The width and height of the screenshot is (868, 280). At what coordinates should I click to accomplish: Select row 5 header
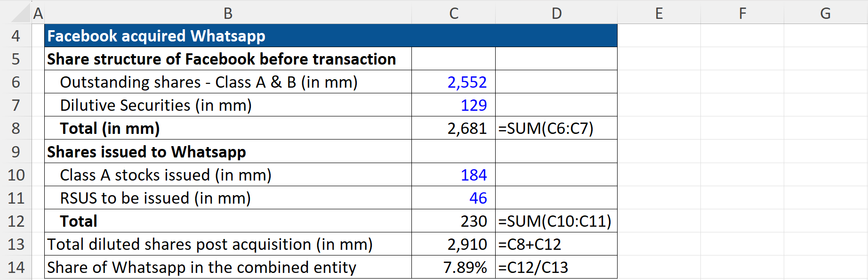16,59
